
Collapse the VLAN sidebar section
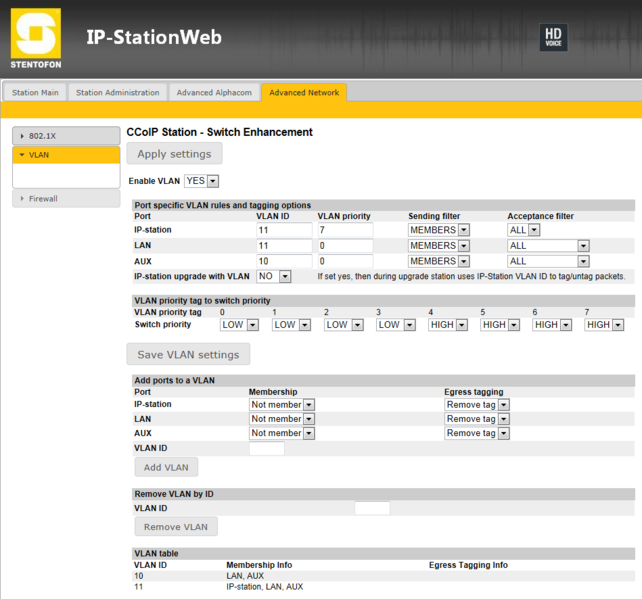66,155
